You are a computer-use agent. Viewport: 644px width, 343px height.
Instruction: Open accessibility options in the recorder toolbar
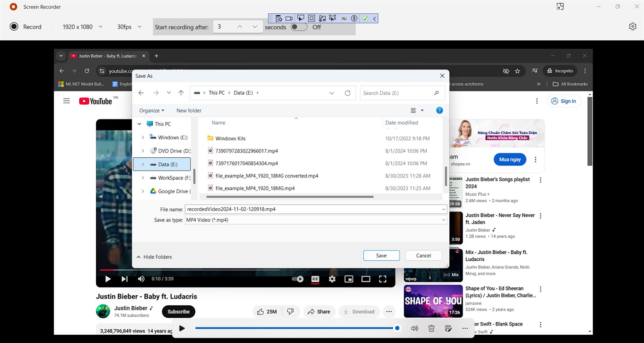(354, 18)
